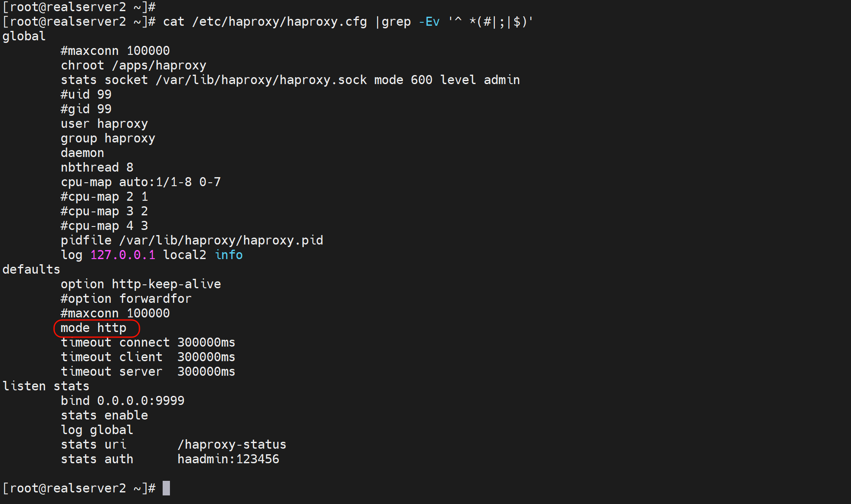The image size is (851, 504).
Task: Click the "/etc/haproxy/haproxy.cfg" path in the command
Action: [x=279, y=22]
